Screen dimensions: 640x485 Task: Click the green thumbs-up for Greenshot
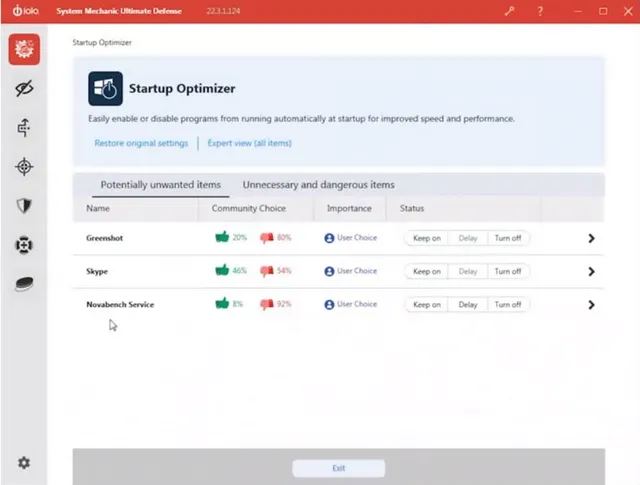222,238
